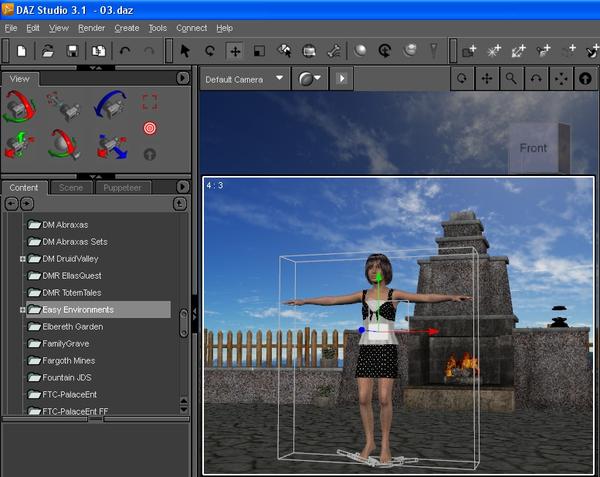
Task: Expand the DM DruidValley folder
Action: pos(23,259)
